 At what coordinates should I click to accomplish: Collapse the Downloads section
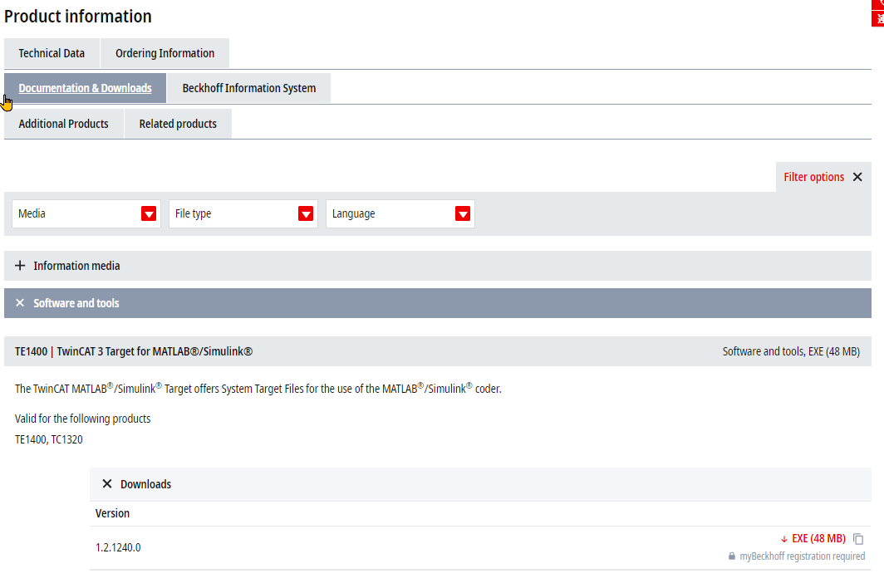480,484
